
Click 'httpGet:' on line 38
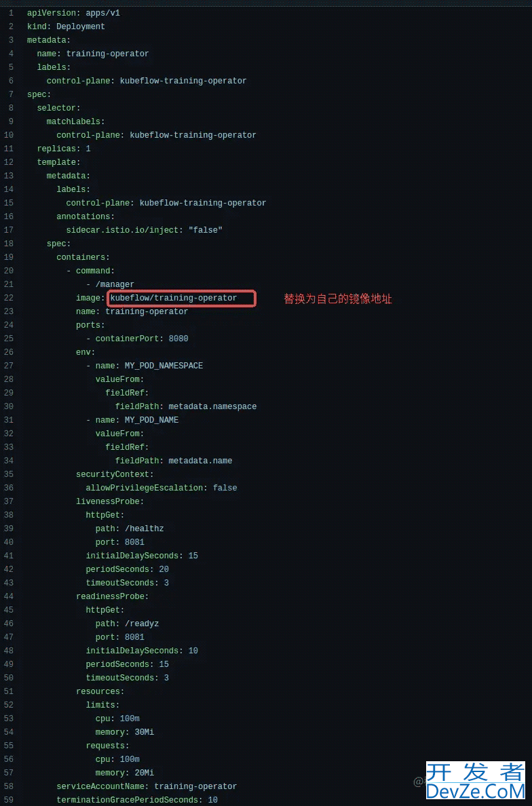(x=105, y=515)
